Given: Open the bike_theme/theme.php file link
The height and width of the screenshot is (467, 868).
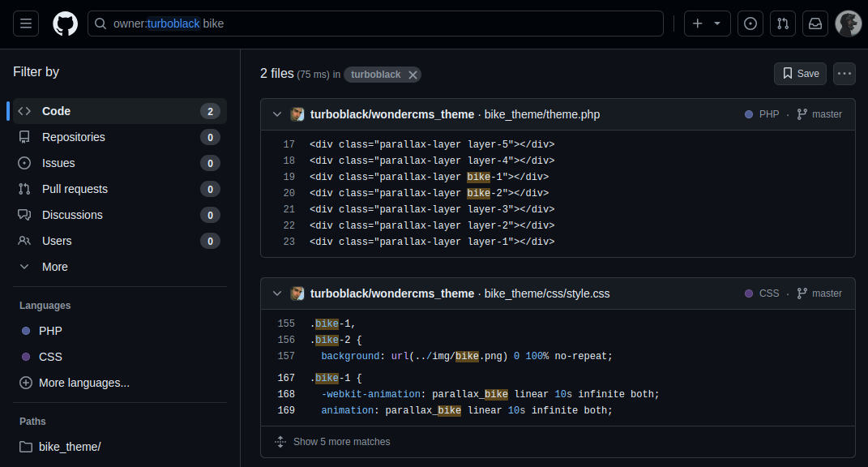Looking at the screenshot, I should tap(542, 114).
